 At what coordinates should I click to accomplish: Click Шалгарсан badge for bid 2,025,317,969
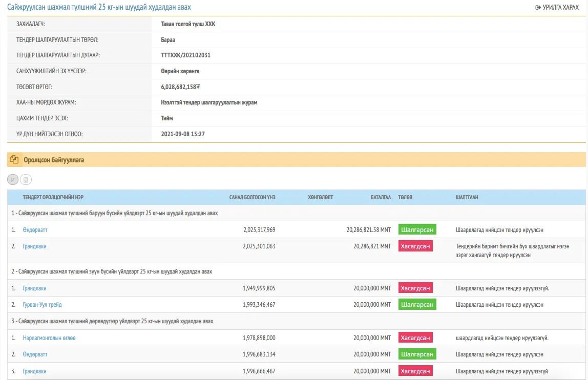click(x=417, y=229)
